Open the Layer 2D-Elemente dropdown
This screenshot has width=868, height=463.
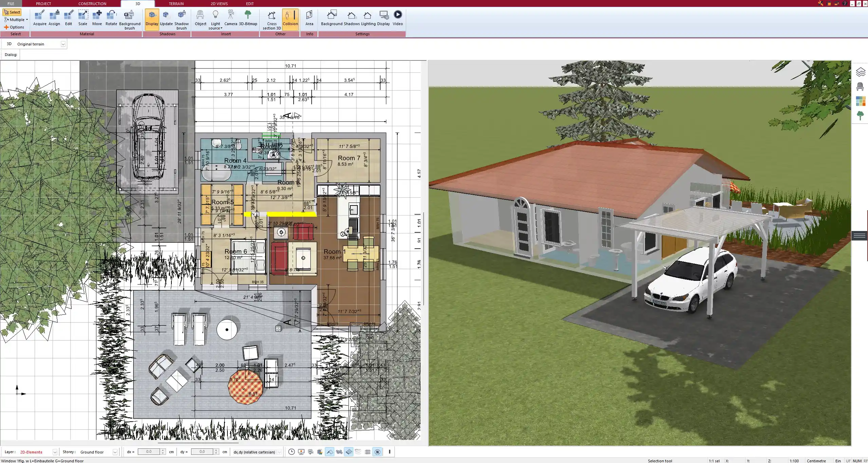point(55,452)
